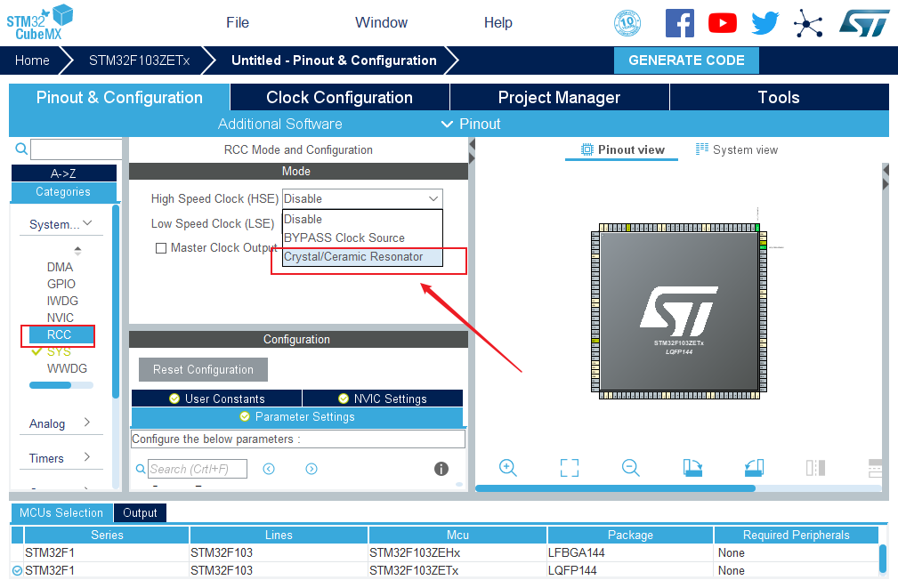Viewport: 898px width, 588px height.
Task: Open the Window menu
Action: [x=381, y=22]
